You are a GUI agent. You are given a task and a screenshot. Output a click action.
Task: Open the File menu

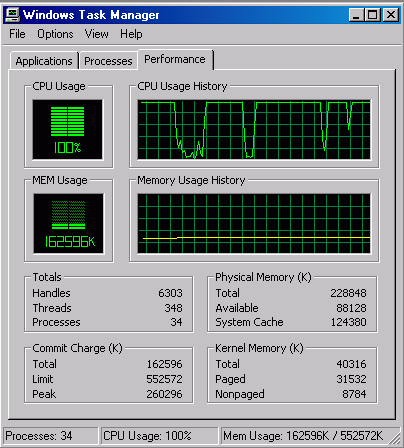17,34
